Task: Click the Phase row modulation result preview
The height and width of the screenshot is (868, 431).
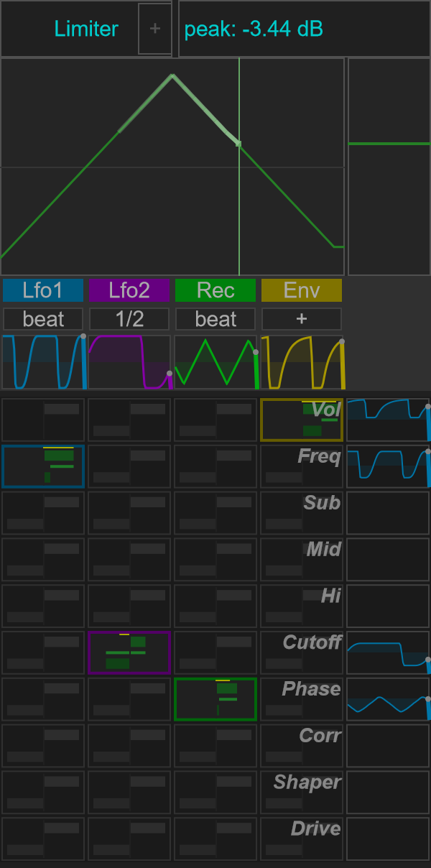Action: (388, 699)
